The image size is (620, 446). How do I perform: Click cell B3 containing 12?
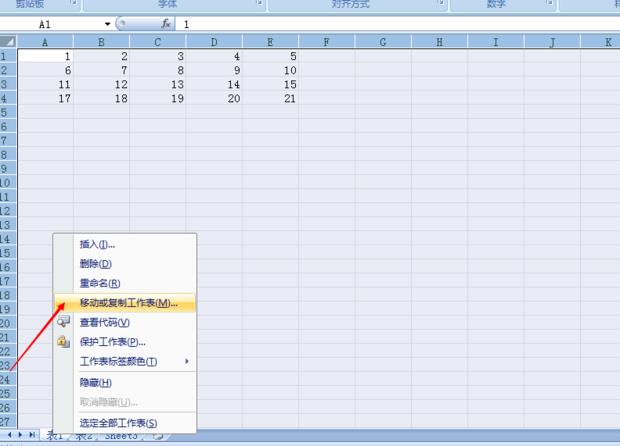coord(101,84)
